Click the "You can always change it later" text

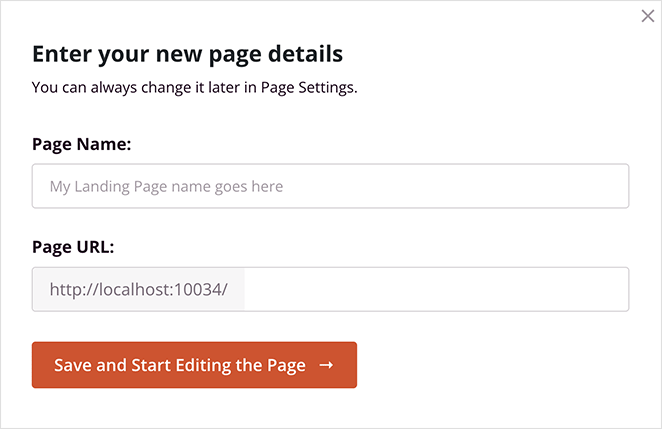[x=130, y=87]
